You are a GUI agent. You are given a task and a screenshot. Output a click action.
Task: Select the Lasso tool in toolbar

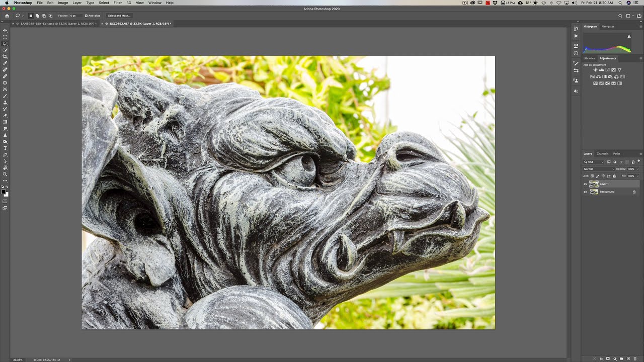pos(5,43)
